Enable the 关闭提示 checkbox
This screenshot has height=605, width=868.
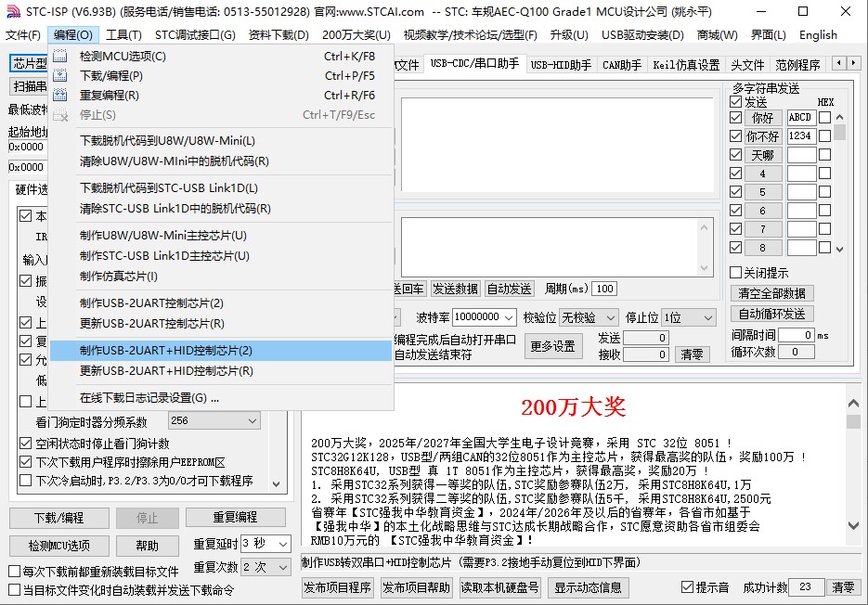point(735,272)
